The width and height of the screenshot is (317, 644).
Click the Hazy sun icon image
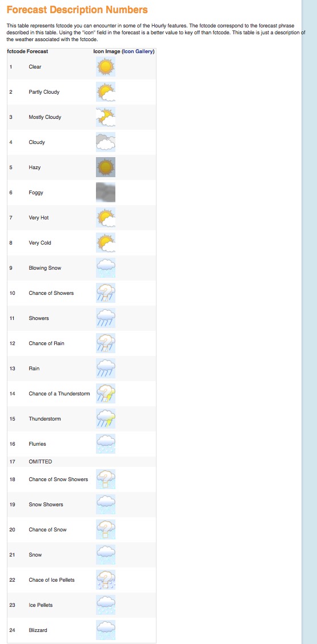pos(106,167)
